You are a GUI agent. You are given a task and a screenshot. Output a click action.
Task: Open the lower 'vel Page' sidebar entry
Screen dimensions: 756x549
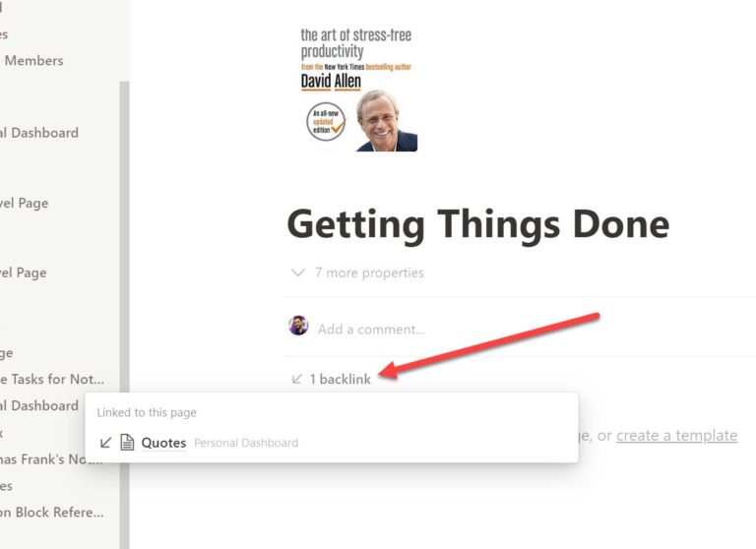click(24, 273)
